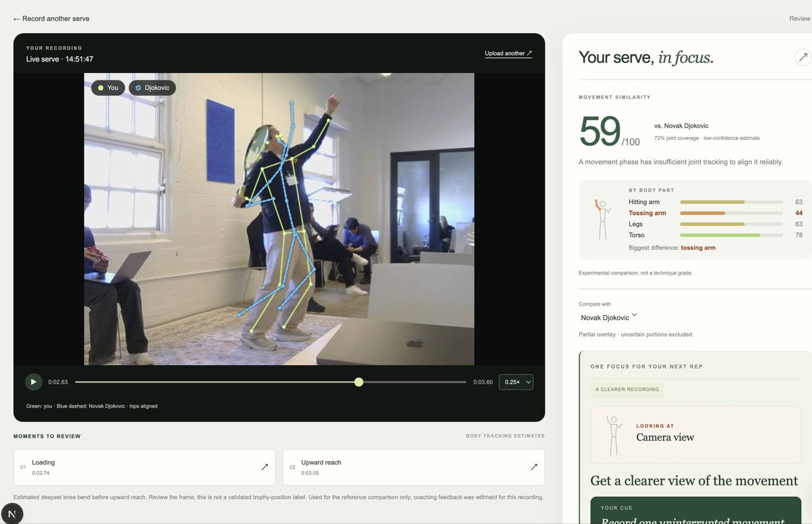Click the 0:03.05 timestamp on Upward reach card
812x524 pixels.
click(x=311, y=473)
